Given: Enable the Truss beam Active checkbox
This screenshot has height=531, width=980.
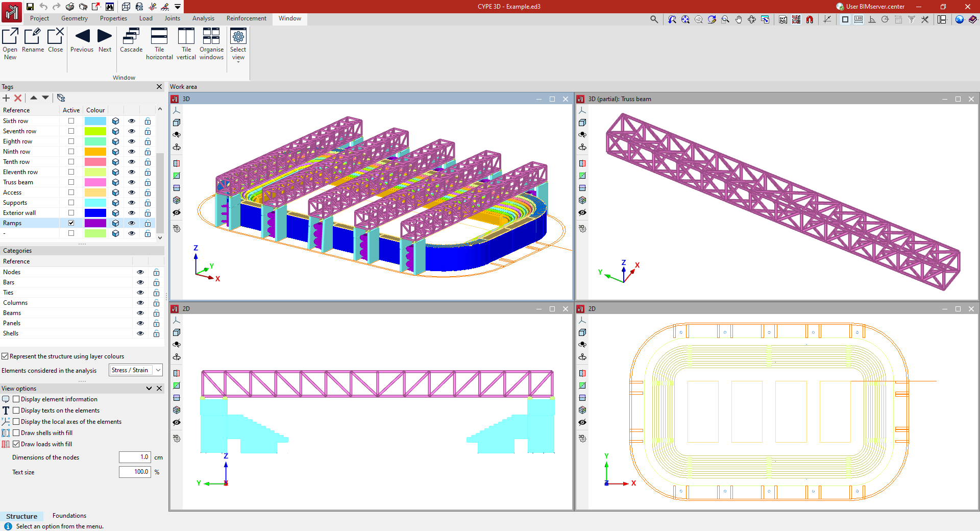Looking at the screenshot, I should coord(71,182).
